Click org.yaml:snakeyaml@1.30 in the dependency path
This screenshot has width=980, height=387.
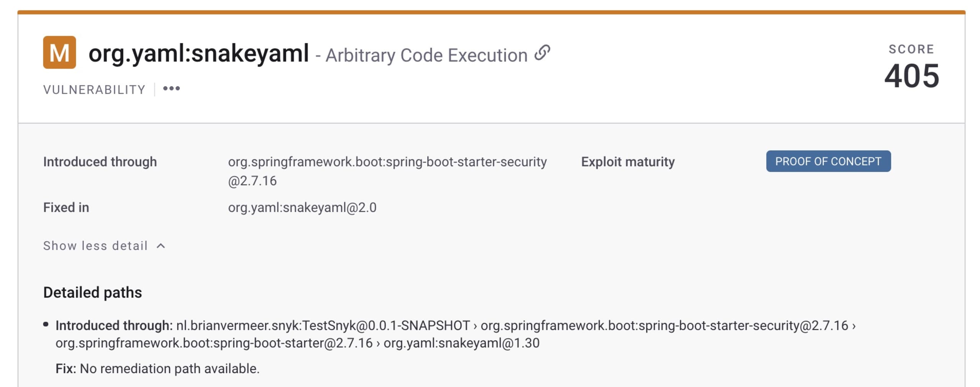pos(461,343)
